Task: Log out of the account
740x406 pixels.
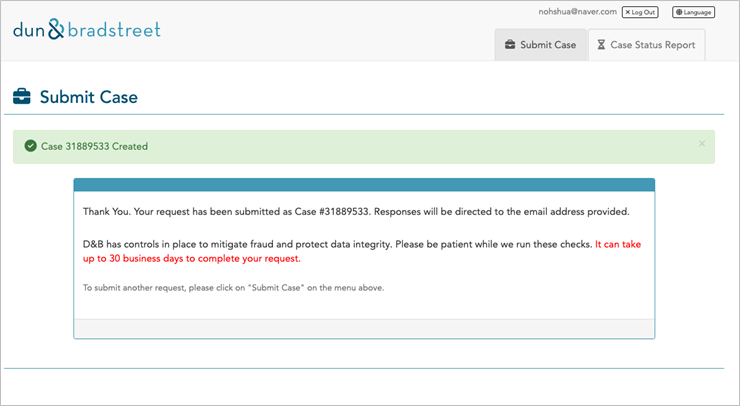Action: tap(640, 12)
